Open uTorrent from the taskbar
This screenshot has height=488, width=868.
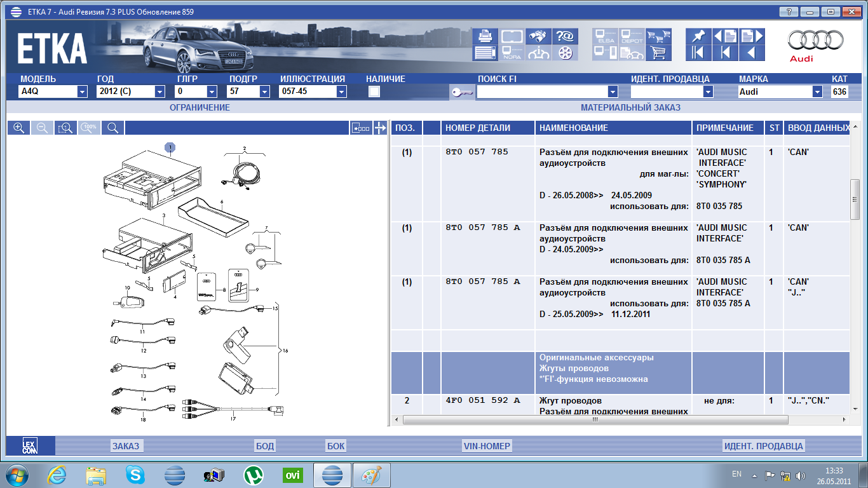coord(254,475)
